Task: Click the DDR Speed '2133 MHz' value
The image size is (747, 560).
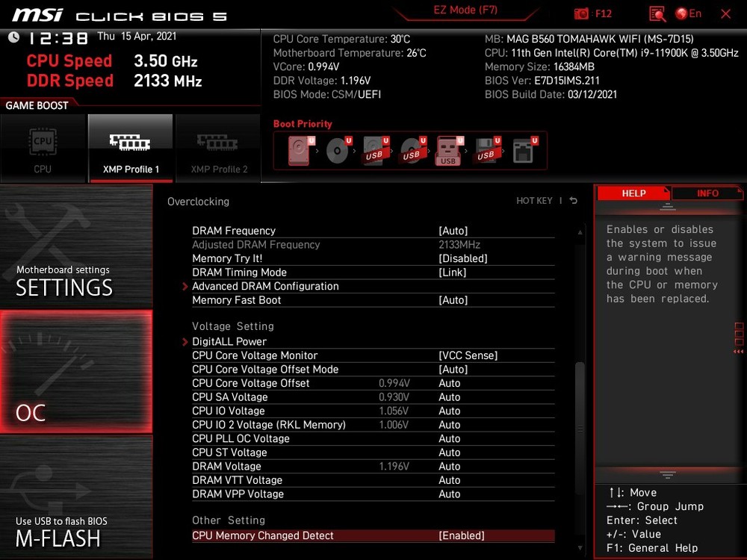Action: tap(167, 81)
